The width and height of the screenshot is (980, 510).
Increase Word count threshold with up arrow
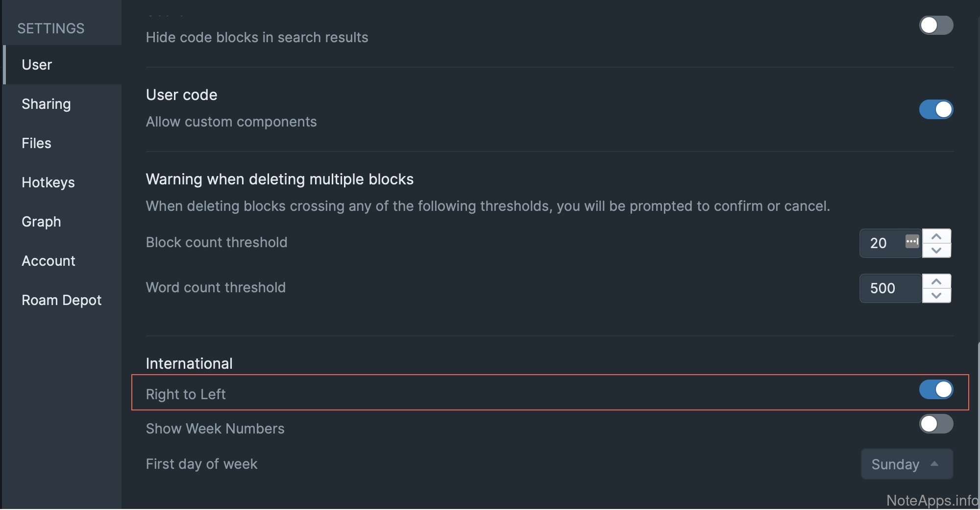(x=936, y=281)
